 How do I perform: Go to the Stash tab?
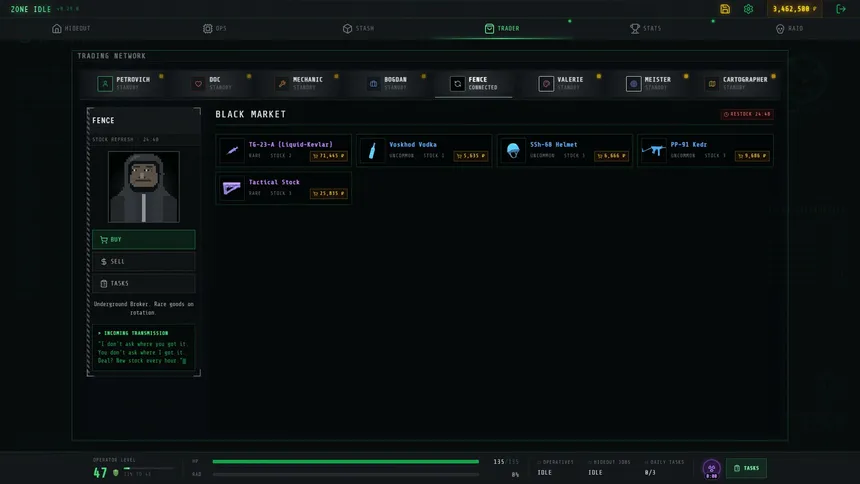click(359, 29)
